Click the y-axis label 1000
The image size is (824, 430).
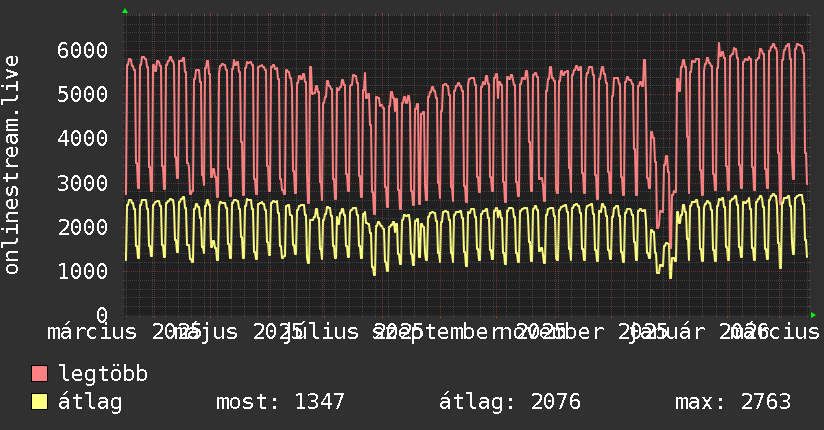pos(83,271)
